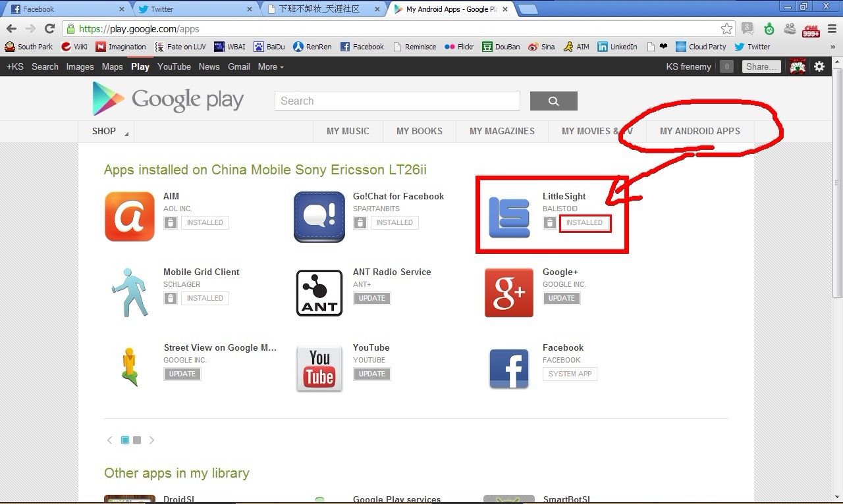Click the green extension icon in Chrome toolbar

(769, 29)
